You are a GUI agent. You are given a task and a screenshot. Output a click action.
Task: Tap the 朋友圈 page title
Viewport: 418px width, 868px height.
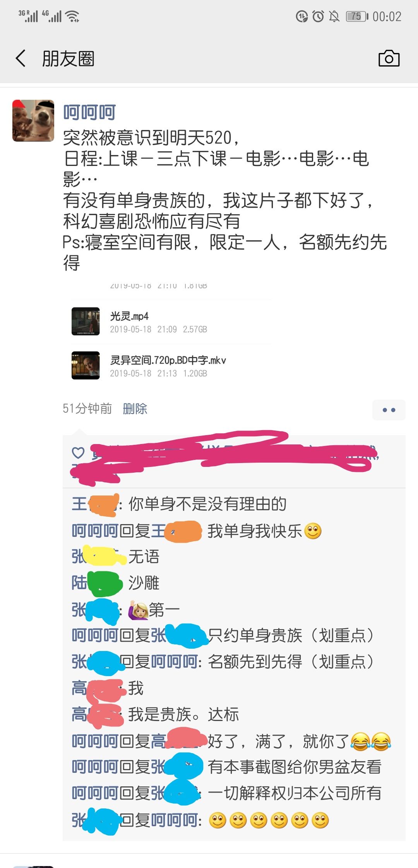pyautogui.click(x=68, y=59)
